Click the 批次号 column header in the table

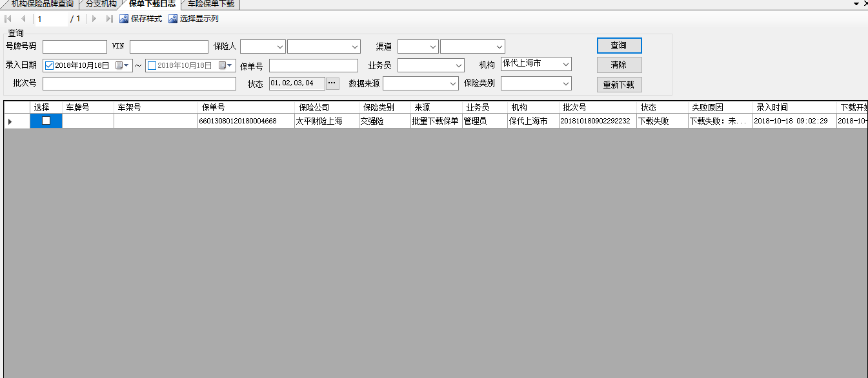pyautogui.click(x=598, y=107)
